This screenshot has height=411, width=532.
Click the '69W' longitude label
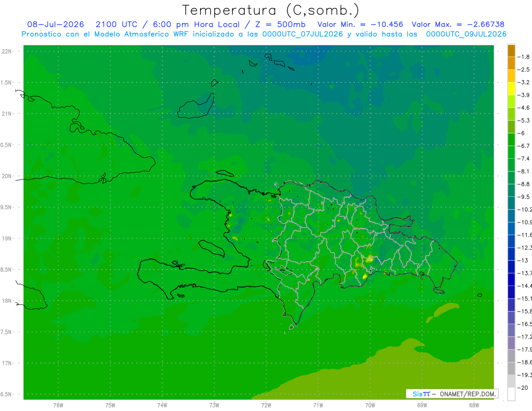point(422,405)
